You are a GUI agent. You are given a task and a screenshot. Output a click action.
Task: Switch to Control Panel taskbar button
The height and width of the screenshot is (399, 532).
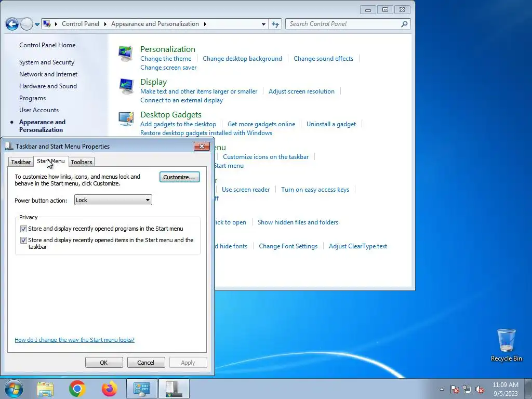142,389
